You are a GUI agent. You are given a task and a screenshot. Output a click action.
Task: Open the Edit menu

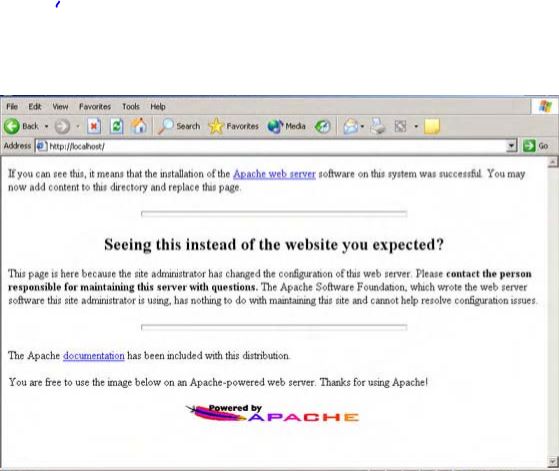click(x=35, y=107)
